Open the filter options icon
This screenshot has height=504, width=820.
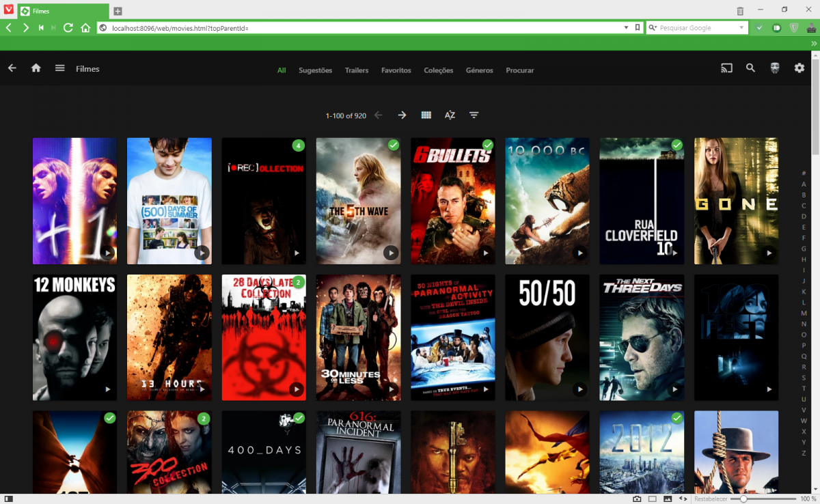coord(474,115)
